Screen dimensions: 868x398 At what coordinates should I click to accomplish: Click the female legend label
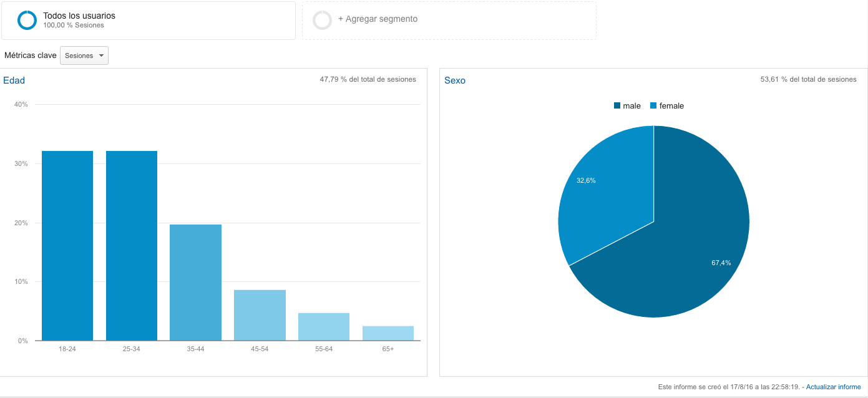pos(671,106)
